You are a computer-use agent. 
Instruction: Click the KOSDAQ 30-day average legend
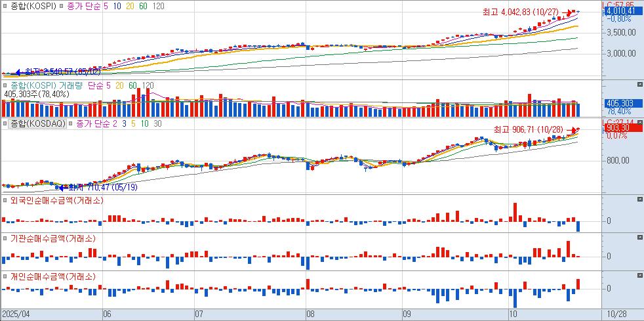point(157,123)
